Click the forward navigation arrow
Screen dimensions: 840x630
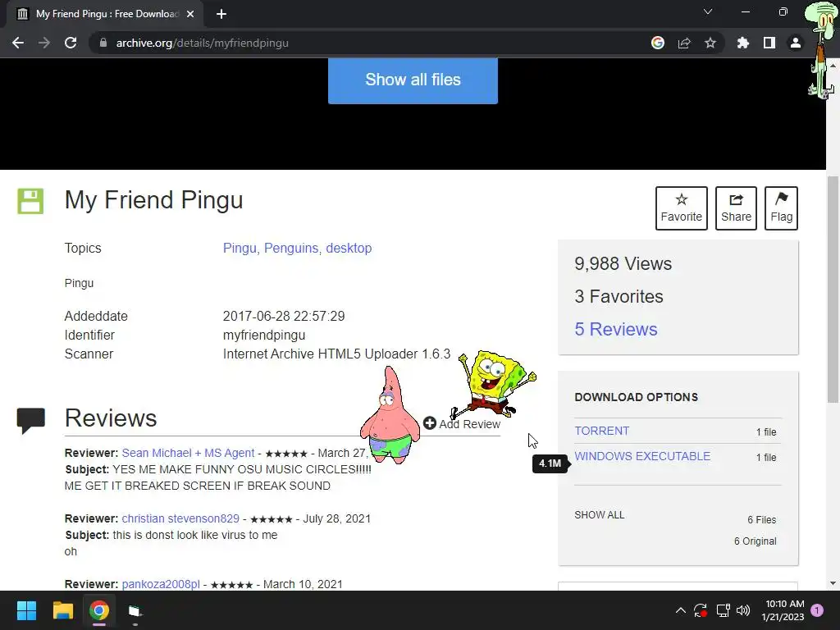click(x=44, y=43)
